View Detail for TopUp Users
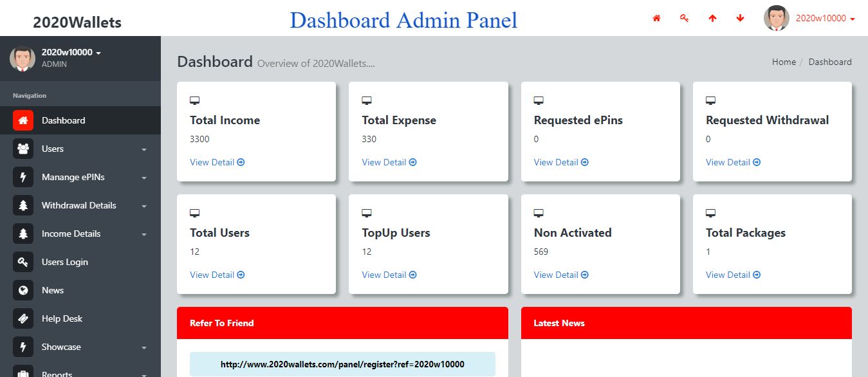 pyautogui.click(x=389, y=275)
